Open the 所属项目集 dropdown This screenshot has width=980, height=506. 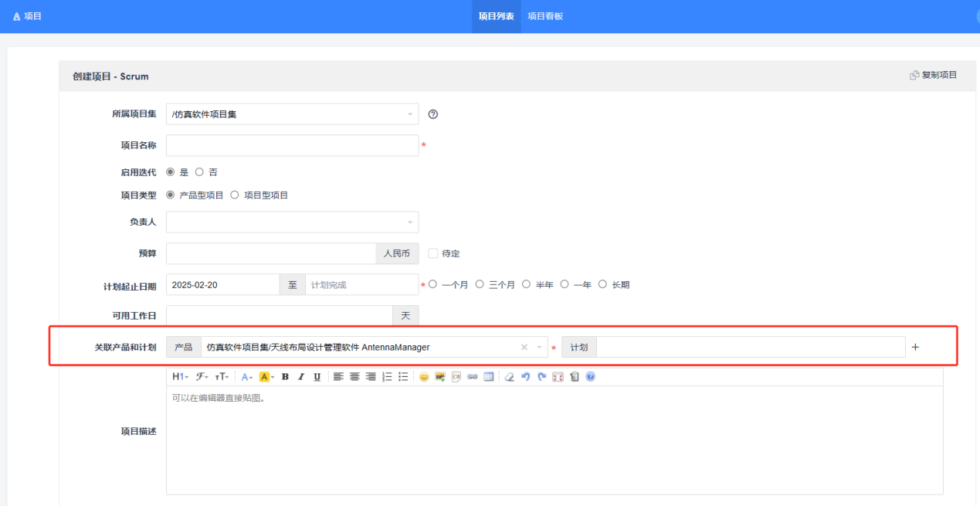293,114
